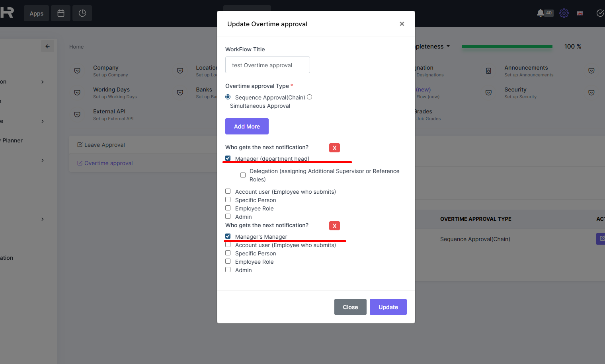
Task: Open the settings gear icon
Action: 564,13
